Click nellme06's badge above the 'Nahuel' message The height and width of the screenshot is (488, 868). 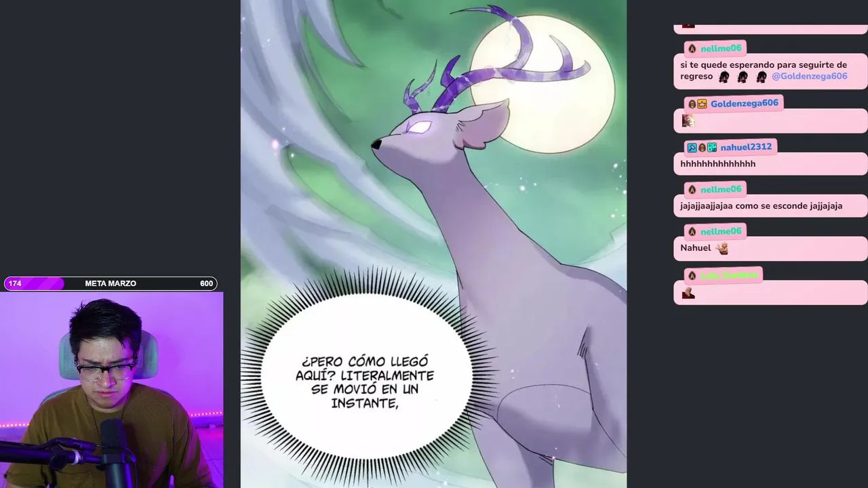pos(692,232)
